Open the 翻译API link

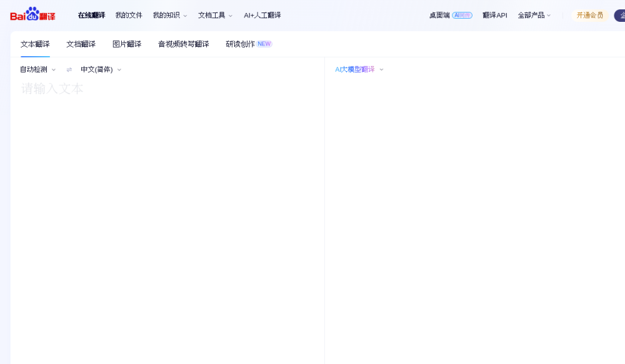point(494,15)
